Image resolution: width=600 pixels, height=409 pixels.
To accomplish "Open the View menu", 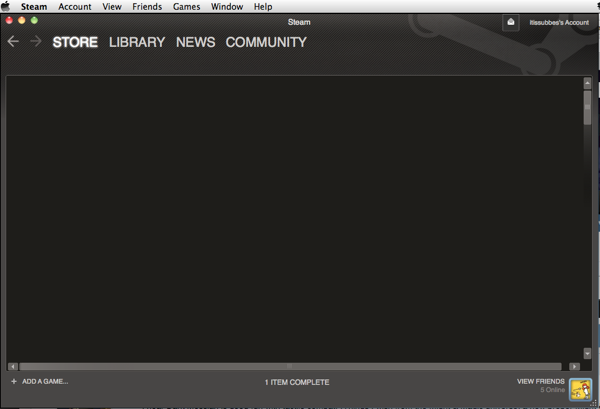I will (112, 7).
